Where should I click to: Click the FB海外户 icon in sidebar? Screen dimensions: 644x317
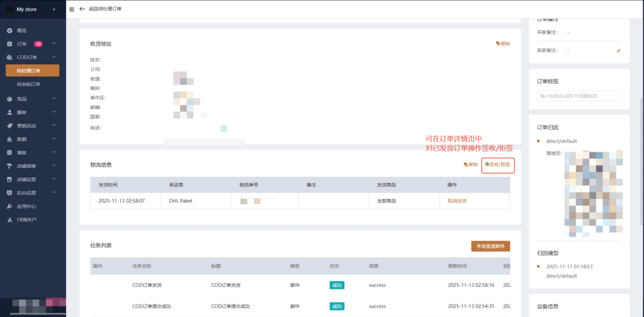coord(9,220)
